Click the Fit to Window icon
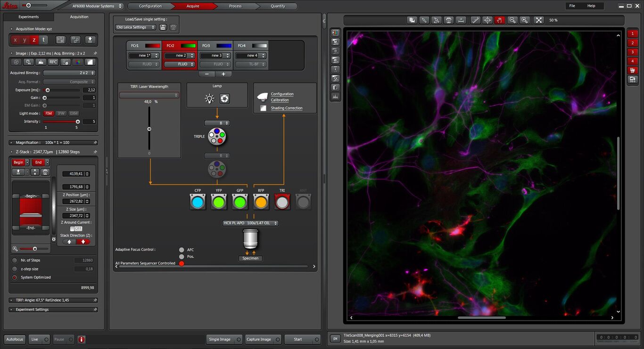 point(538,20)
